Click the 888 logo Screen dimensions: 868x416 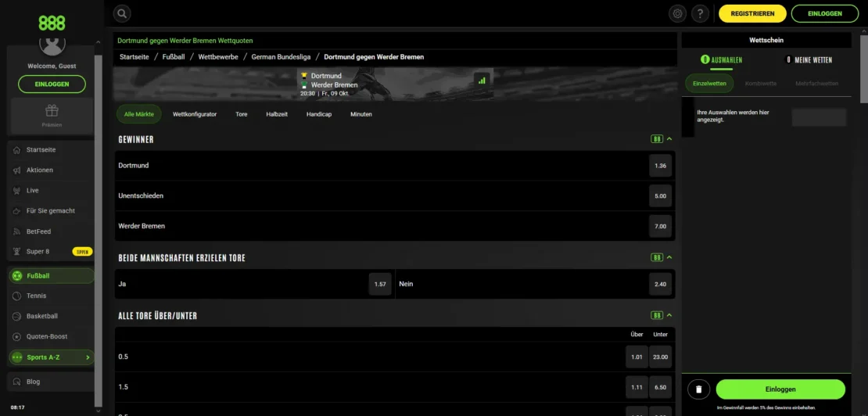pos(52,23)
